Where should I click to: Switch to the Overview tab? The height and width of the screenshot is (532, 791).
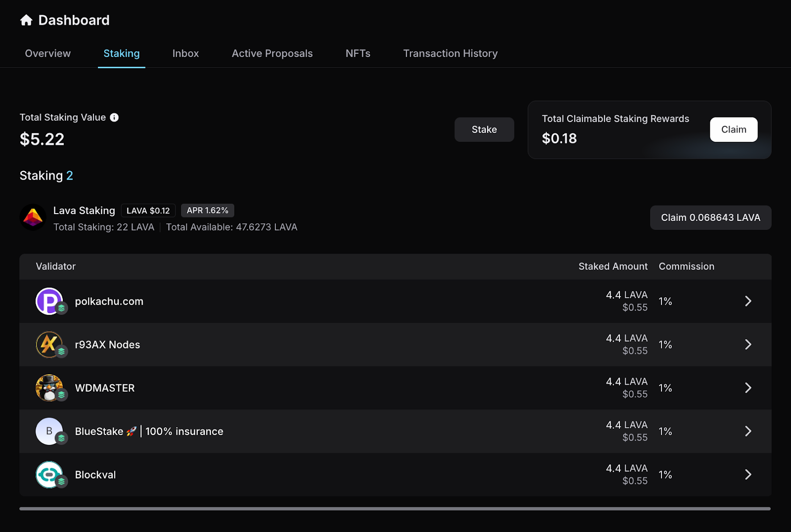pyautogui.click(x=48, y=53)
